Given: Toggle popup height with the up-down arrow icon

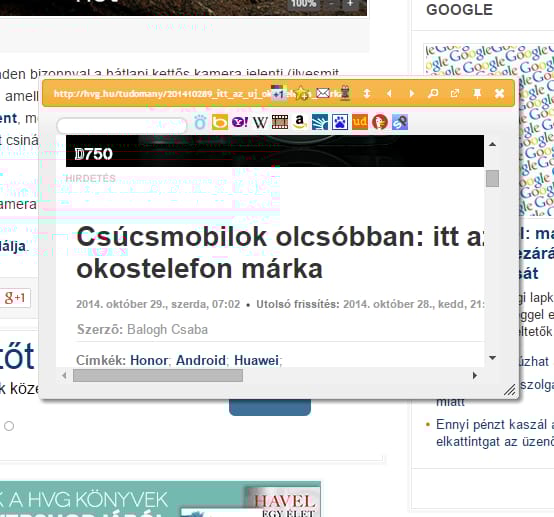Looking at the screenshot, I should pos(367,93).
